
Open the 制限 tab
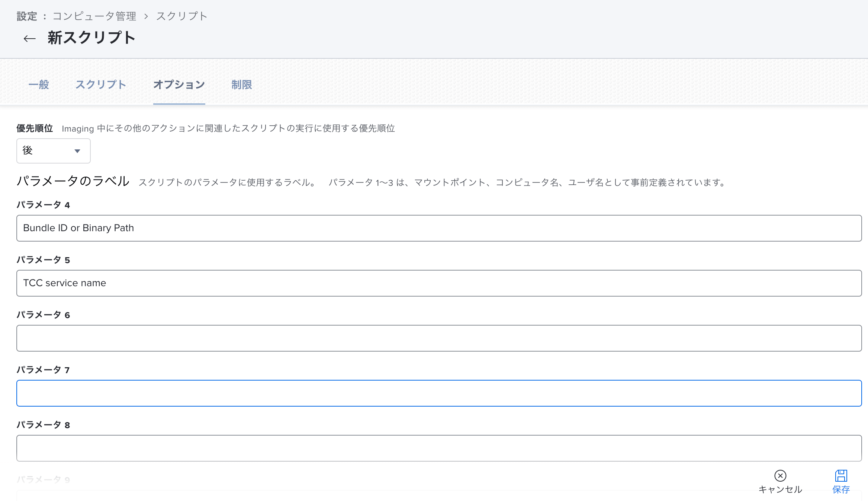point(242,85)
